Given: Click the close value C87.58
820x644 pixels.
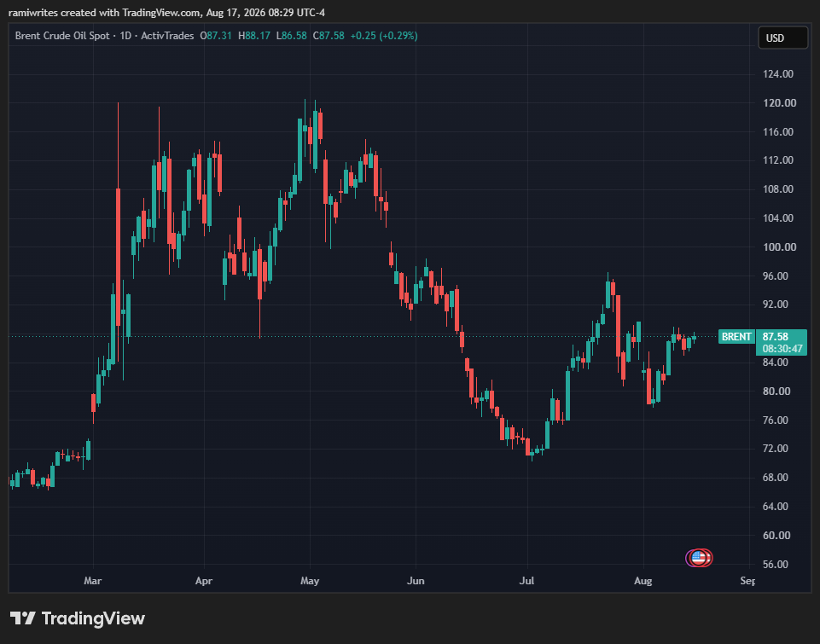Looking at the screenshot, I should click(329, 36).
